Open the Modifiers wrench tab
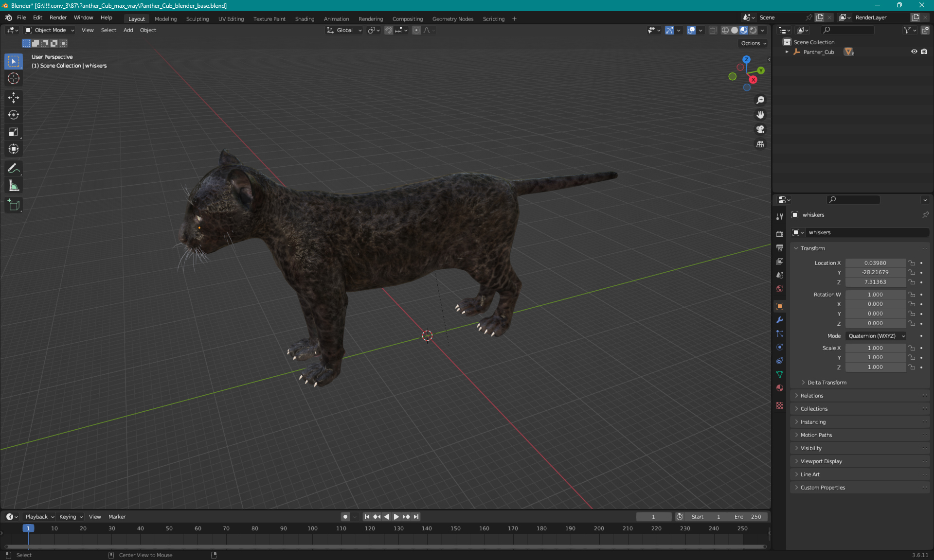934x560 pixels. pos(780,320)
